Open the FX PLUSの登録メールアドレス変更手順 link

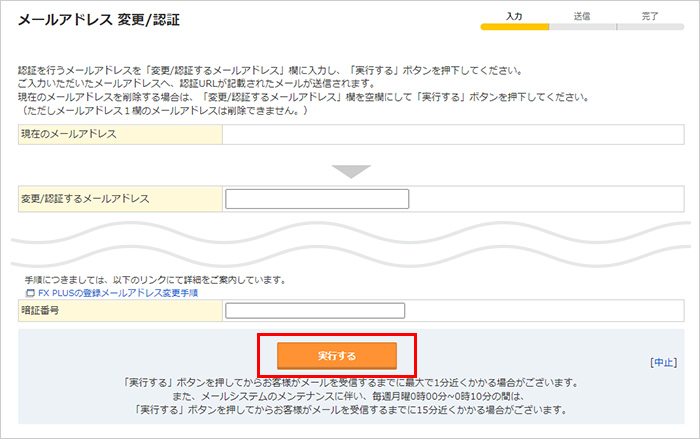click(111, 293)
